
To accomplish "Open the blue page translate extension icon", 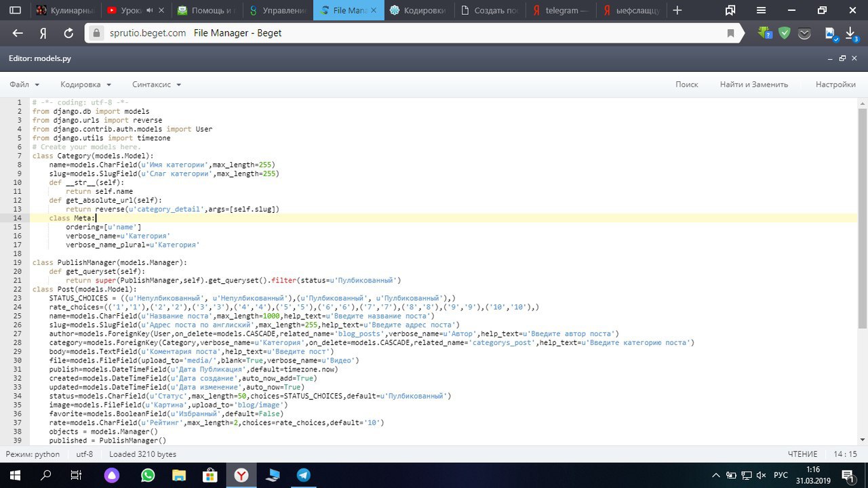I will pos(831,34).
